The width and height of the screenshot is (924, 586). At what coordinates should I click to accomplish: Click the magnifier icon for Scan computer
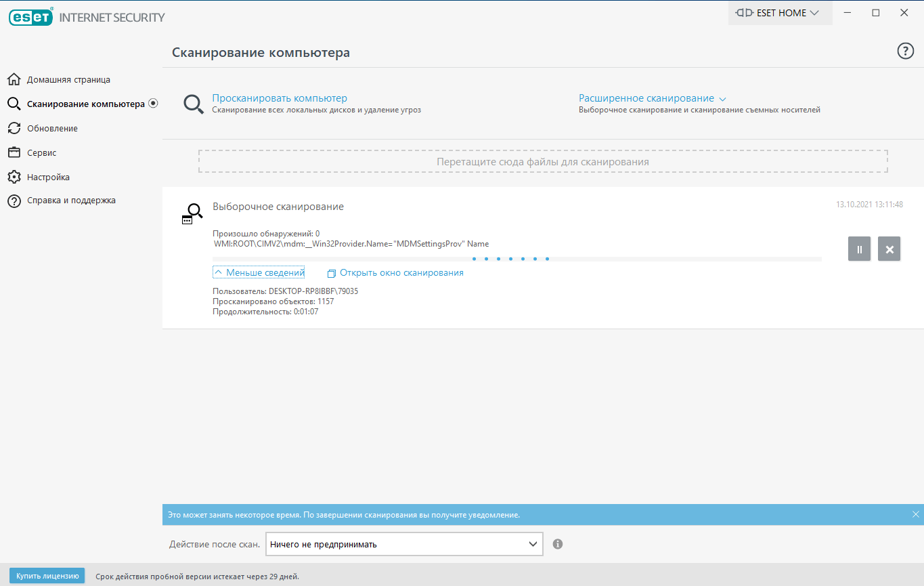[194, 104]
